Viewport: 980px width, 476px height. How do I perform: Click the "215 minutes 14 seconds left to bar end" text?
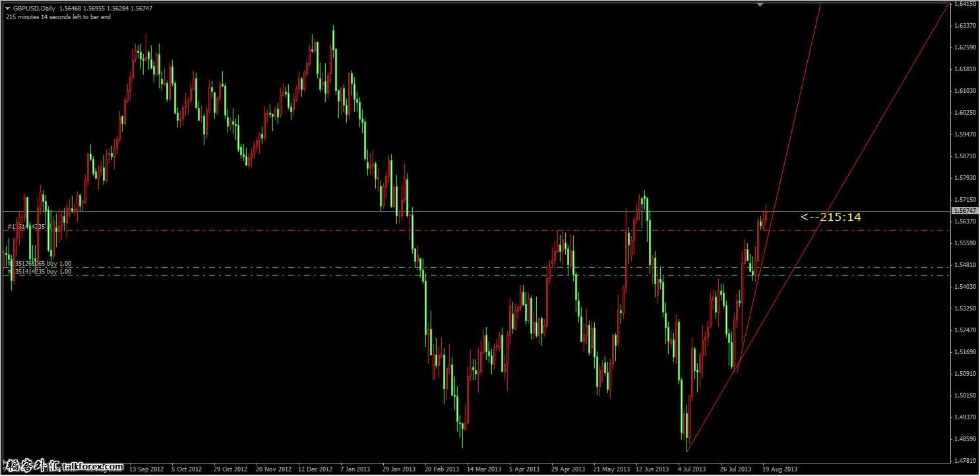coord(59,16)
